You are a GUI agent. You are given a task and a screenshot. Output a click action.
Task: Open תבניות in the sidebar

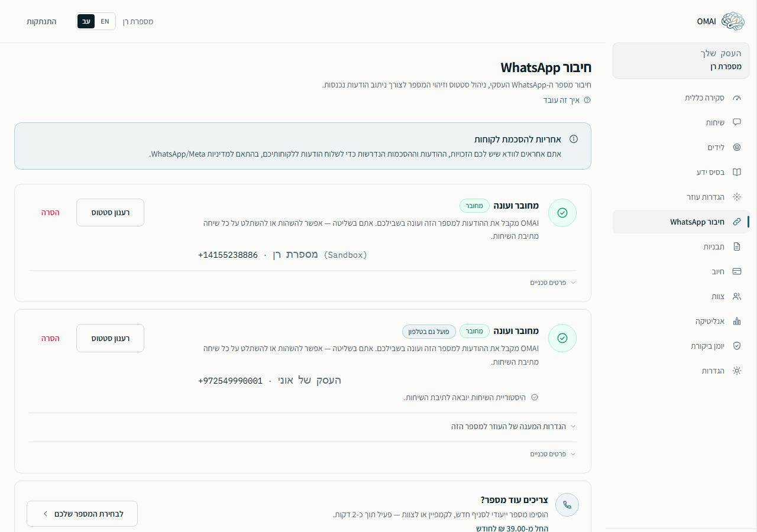(681, 246)
